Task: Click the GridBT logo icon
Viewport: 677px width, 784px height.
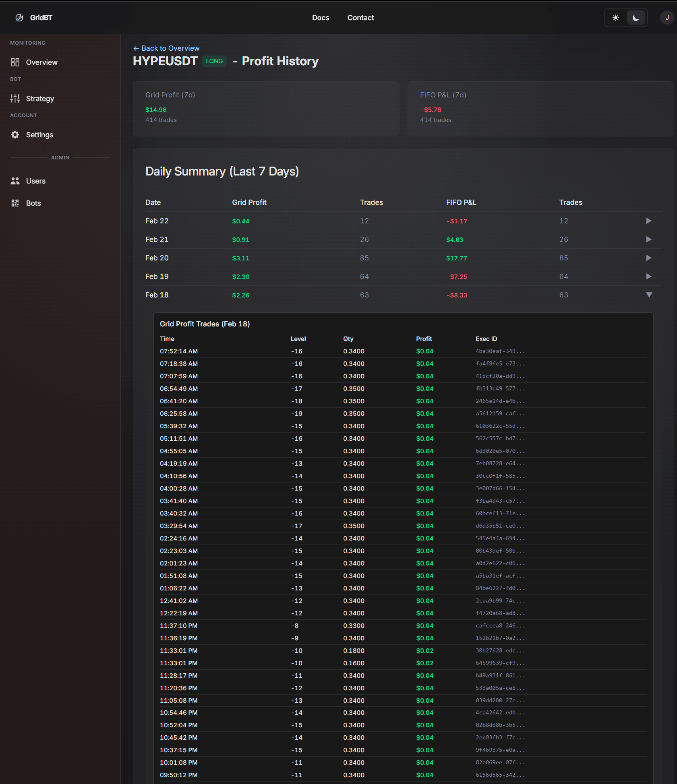Action: pyautogui.click(x=19, y=17)
